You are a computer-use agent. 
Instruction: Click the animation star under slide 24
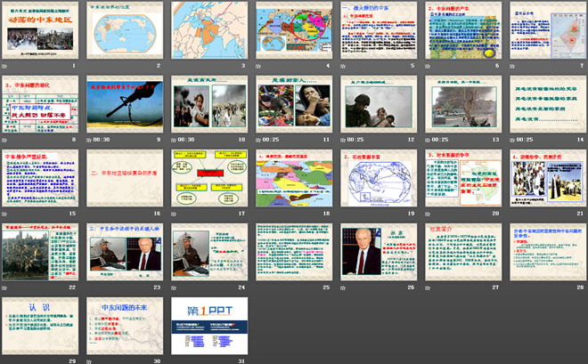click(174, 287)
